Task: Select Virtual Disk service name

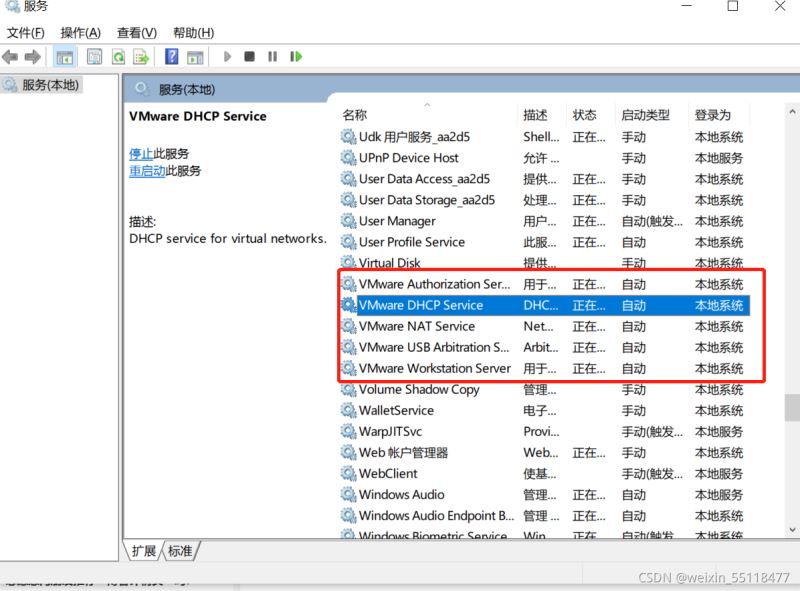Action: point(389,263)
